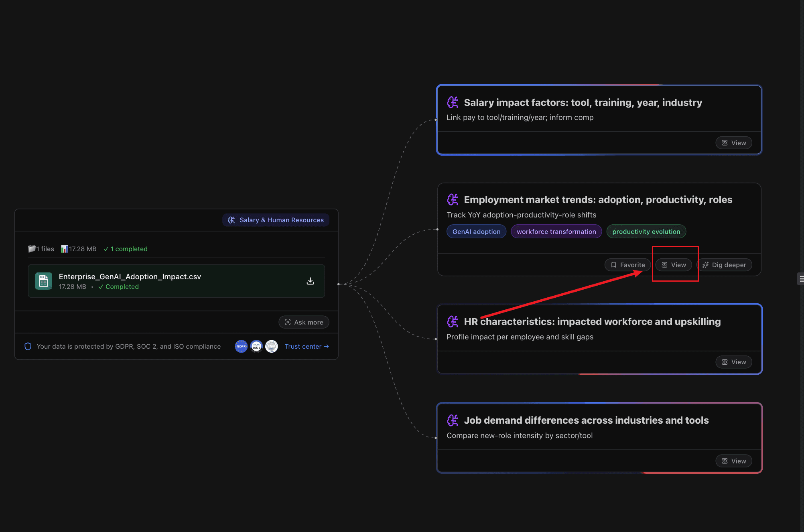
Task: Click the GDPR, SOC 2, ISO compliance notice
Action: (x=129, y=346)
